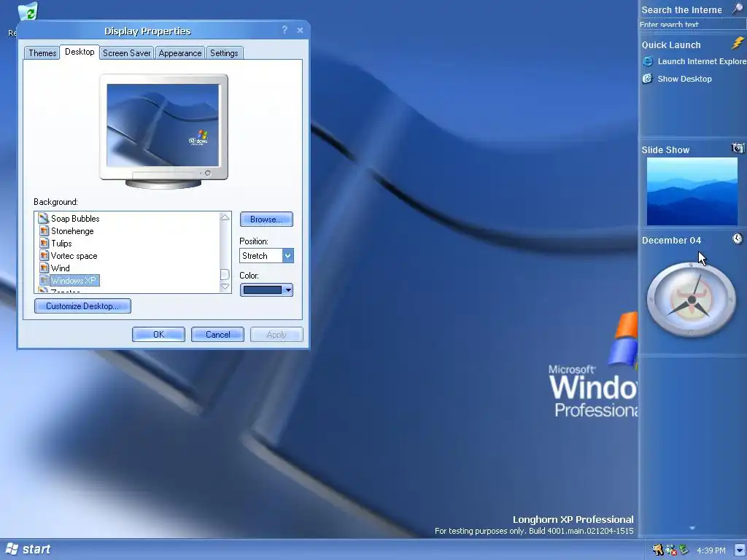Viewport: 747px width, 560px height.
Task: Click the disabled Apply button
Action: coord(276,334)
